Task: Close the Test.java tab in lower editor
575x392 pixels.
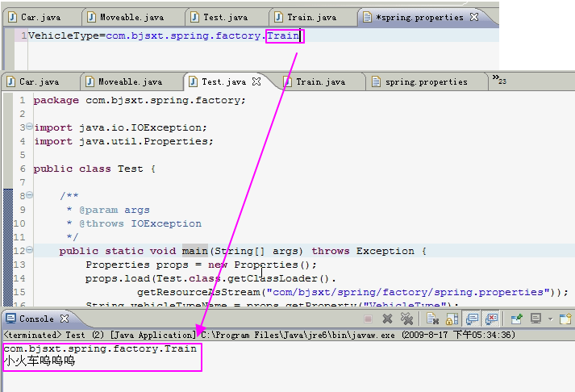Action: pos(256,81)
